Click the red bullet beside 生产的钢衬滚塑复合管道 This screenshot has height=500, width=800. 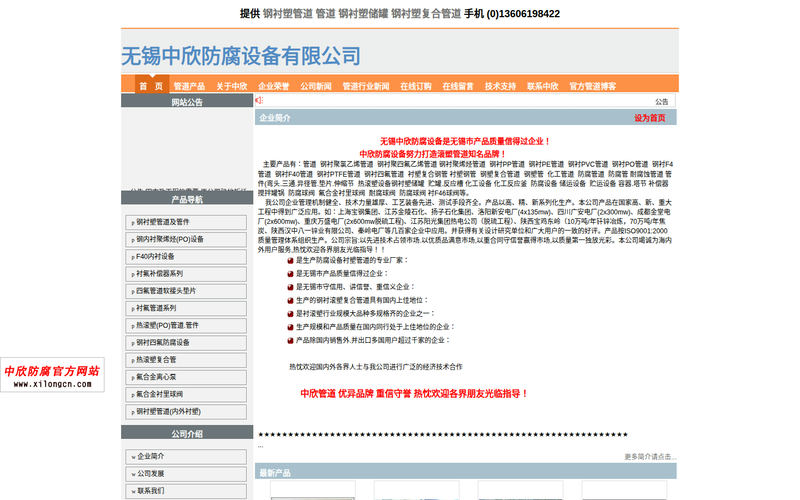(290, 301)
